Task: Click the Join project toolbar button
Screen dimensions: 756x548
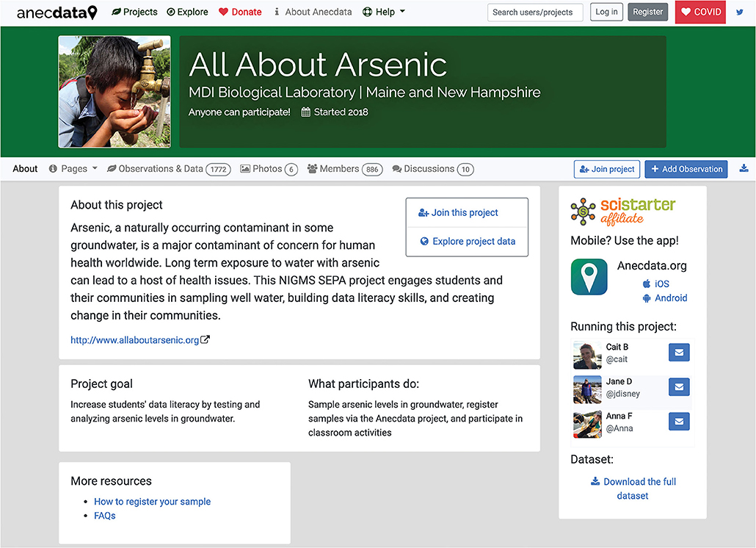Action: click(x=607, y=169)
